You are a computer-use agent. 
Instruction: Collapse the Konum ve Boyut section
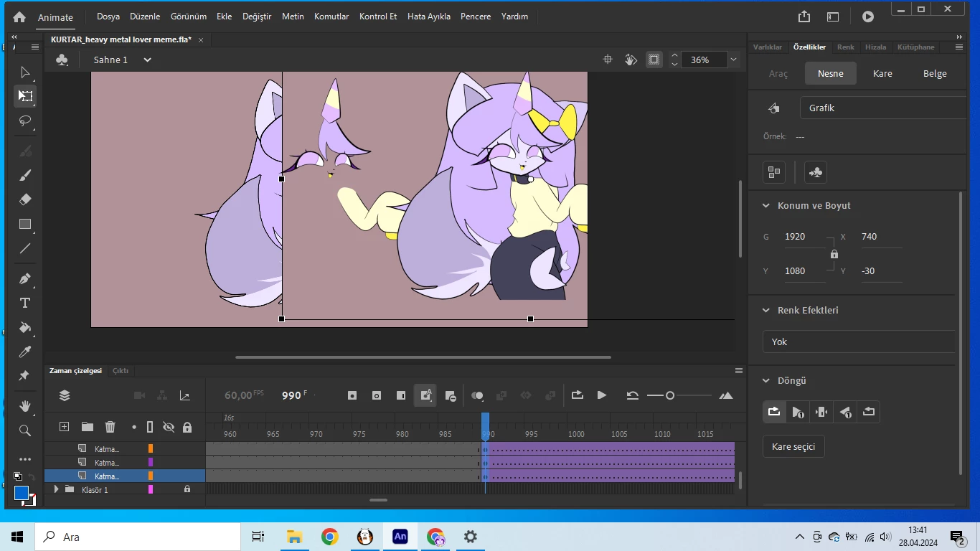(x=765, y=205)
